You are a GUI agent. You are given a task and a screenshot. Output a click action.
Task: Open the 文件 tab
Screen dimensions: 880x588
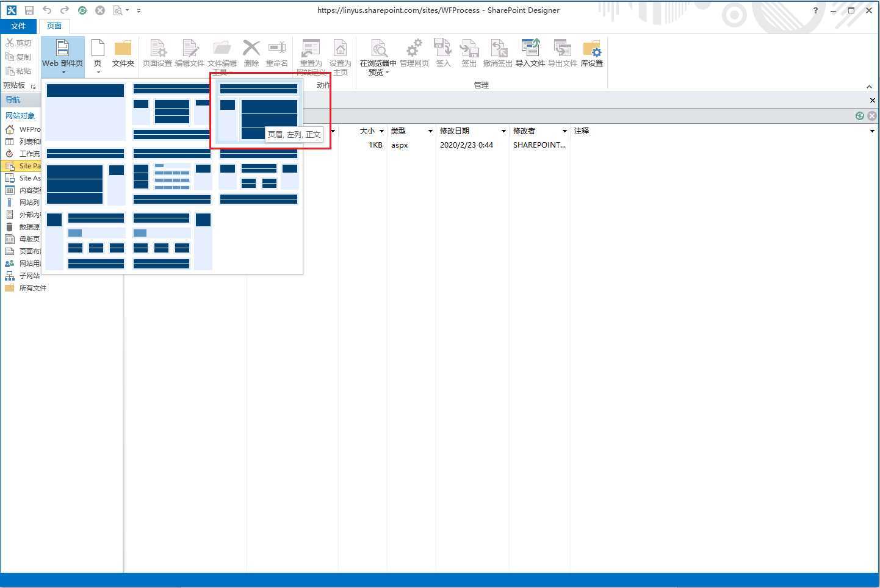(18, 26)
